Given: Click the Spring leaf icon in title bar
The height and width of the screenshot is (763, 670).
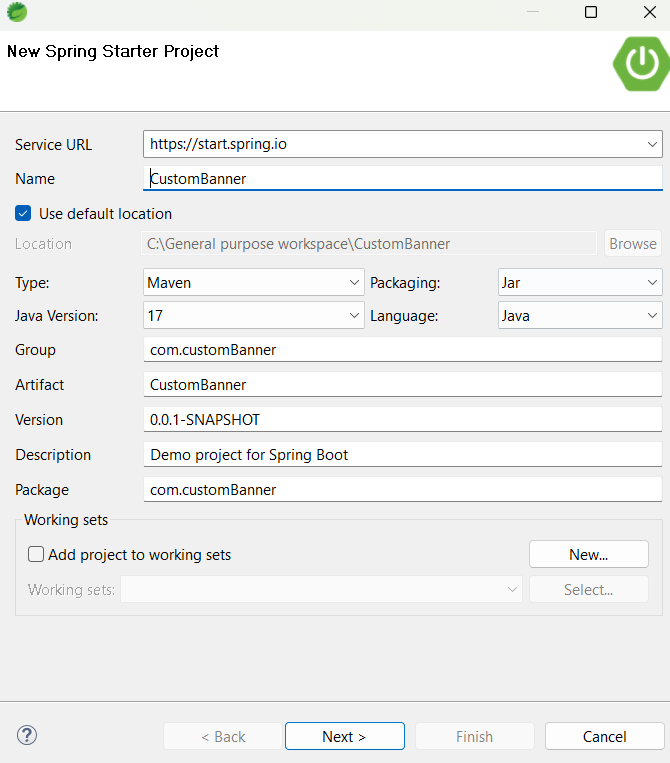Looking at the screenshot, I should 17,13.
